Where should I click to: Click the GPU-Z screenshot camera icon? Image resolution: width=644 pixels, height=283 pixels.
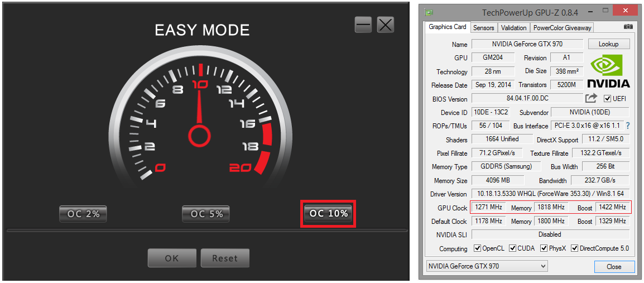click(628, 27)
